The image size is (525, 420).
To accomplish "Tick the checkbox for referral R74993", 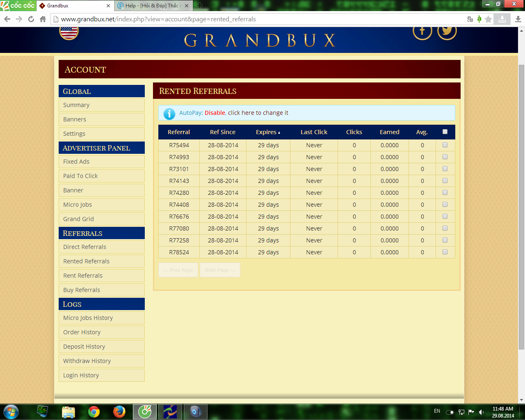I will 445,157.
